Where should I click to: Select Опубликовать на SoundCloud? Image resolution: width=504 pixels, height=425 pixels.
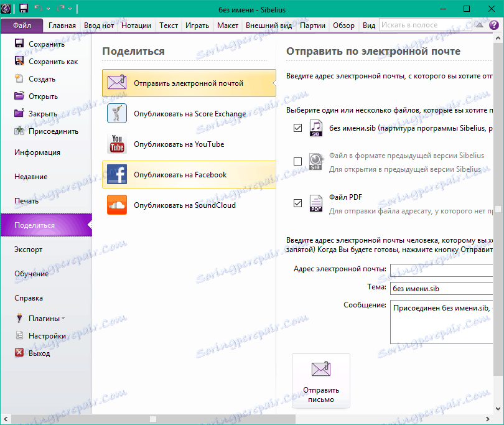coord(189,205)
